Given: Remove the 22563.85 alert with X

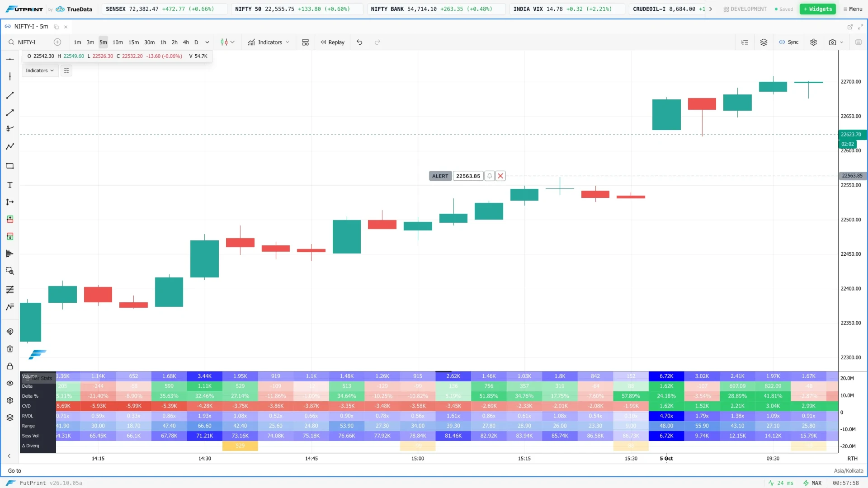Looking at the screenshot, I should click(500, 176).
